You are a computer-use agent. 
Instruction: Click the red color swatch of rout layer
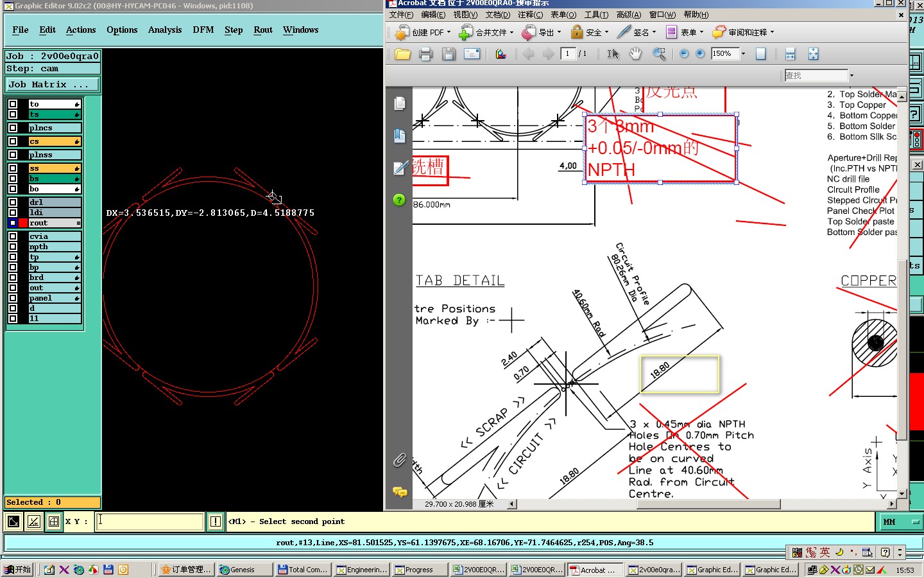(x=23, y=223)
